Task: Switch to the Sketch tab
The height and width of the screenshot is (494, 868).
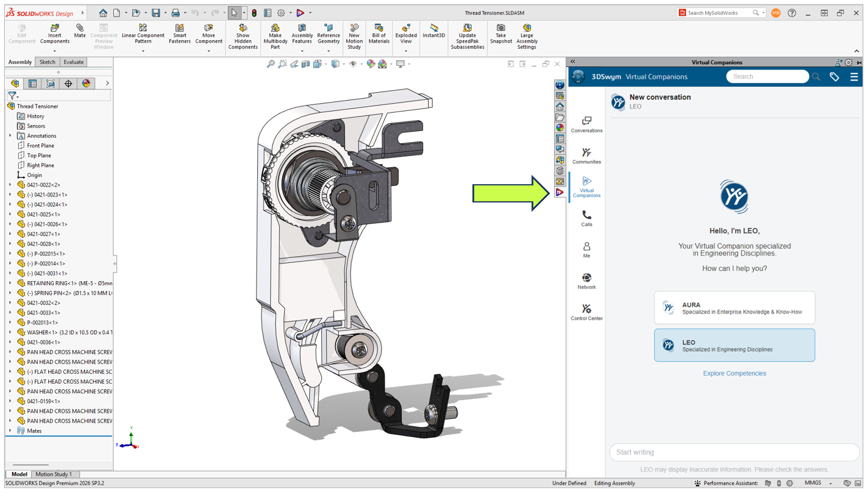Action: point(48,62)
